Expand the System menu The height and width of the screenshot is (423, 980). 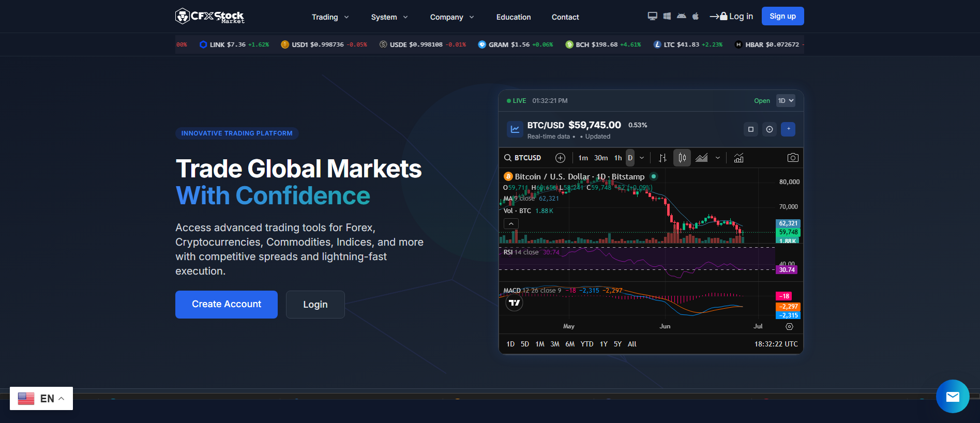pos(389,17)
